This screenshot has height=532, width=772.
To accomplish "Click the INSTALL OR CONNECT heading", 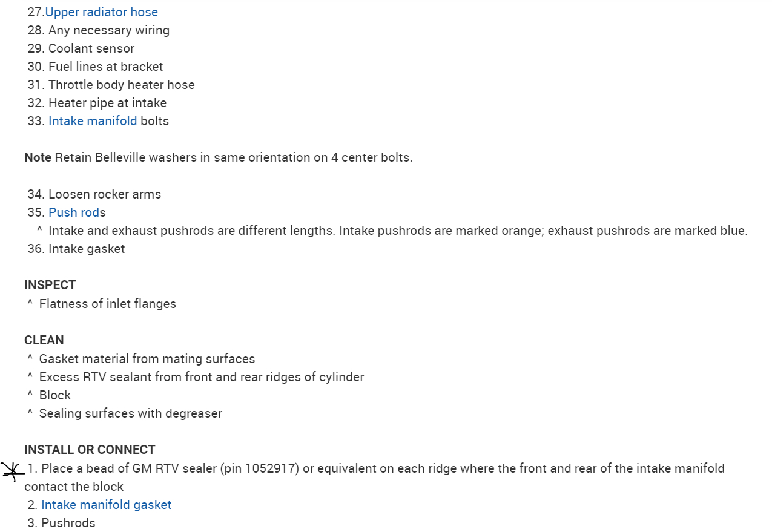I will pos(90,450).
